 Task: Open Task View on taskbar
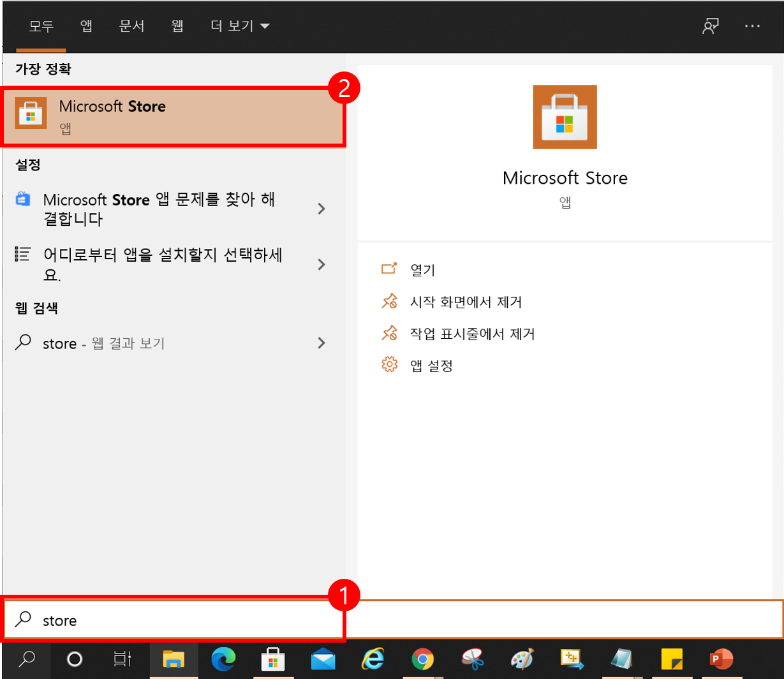(x=122, y=659)
